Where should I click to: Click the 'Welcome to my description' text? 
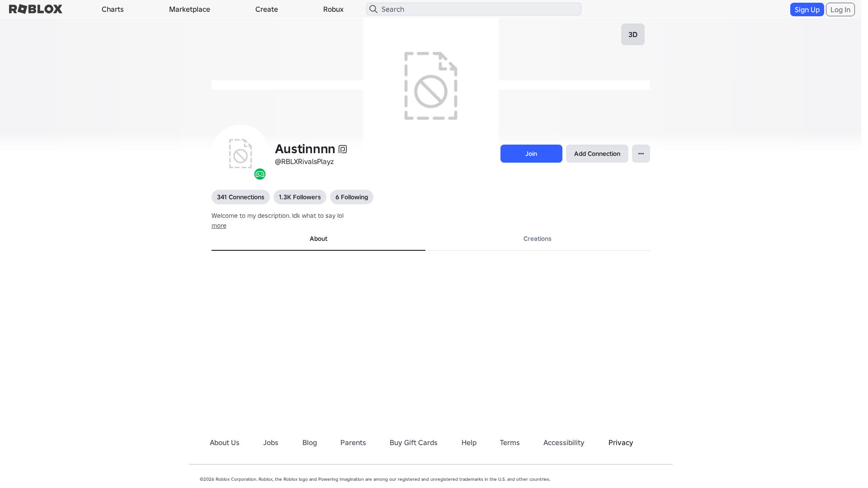coord(278,216)
